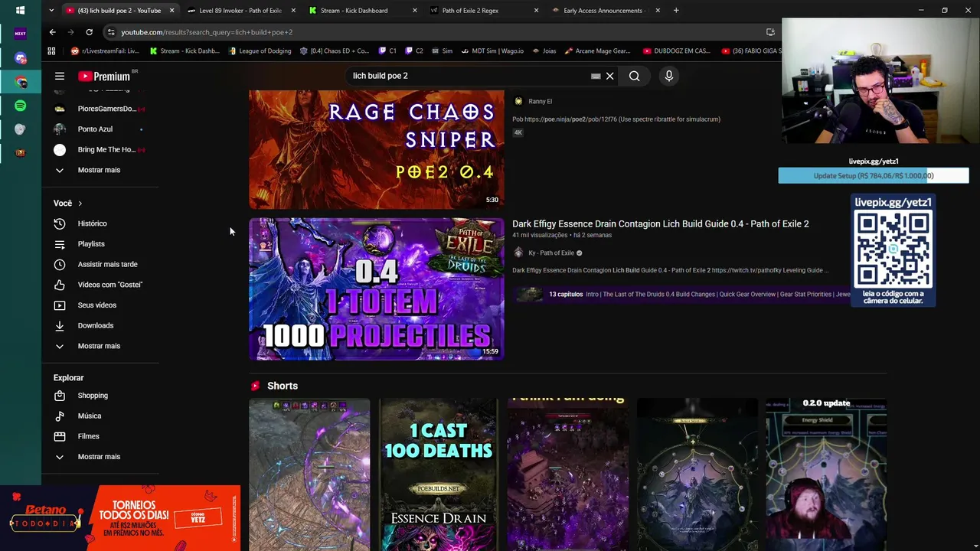Select the lich build poe 2 YouTube tab
This screenshot has height=551, width=980.
[119, 11]
